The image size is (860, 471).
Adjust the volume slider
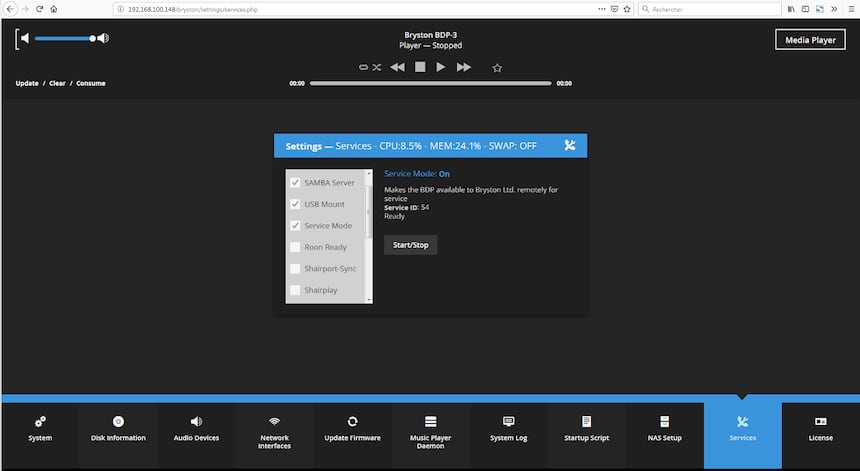pos(65,38)
